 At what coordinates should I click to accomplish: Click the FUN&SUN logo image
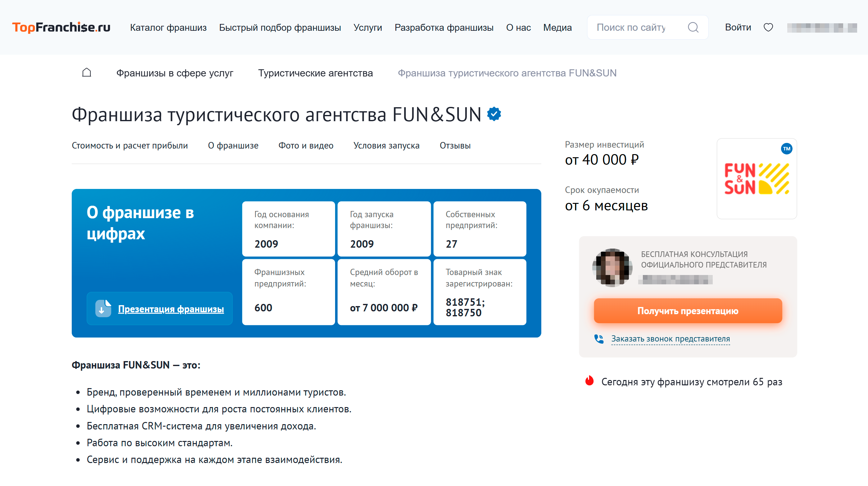coord(757,179)
